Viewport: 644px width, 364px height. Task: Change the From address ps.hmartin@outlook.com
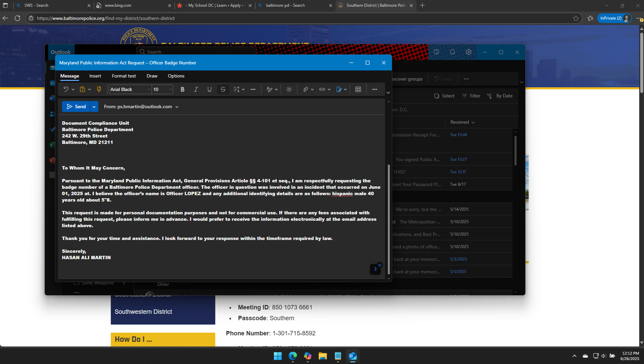[141, 107]
